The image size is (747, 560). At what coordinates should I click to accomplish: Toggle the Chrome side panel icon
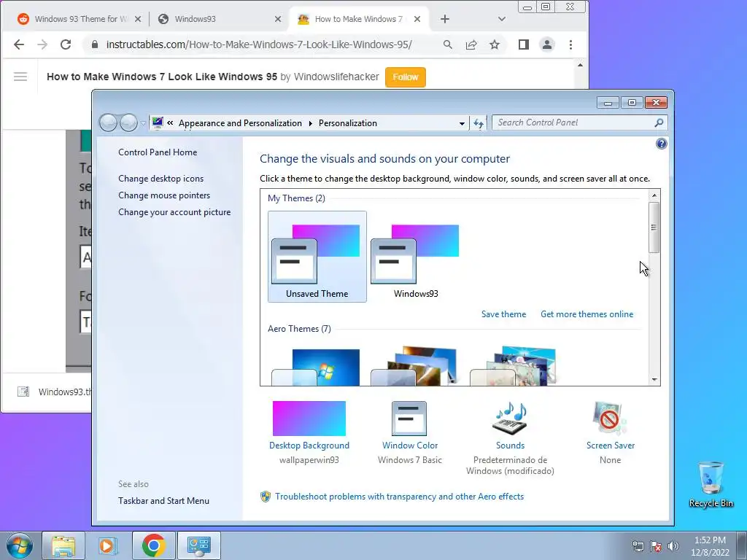pos(524,44)
